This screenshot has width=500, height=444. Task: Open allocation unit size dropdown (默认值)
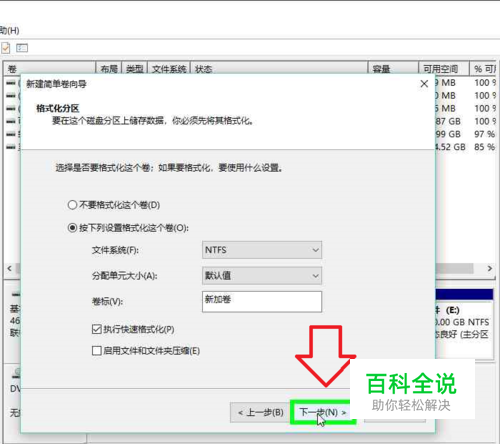click(262, 276)
